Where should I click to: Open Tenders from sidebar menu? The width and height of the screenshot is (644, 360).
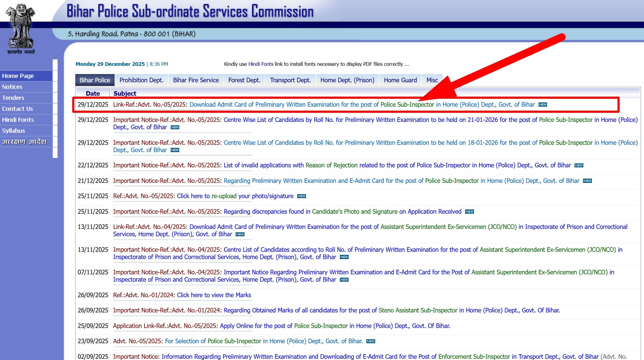(x=13, y=98)
